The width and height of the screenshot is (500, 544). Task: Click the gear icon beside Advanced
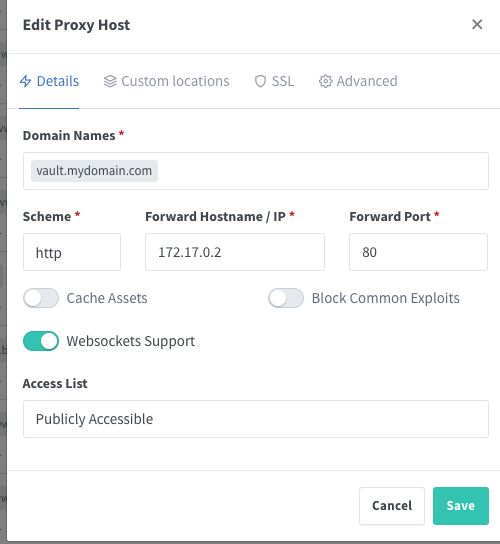(x=325, y=81)
